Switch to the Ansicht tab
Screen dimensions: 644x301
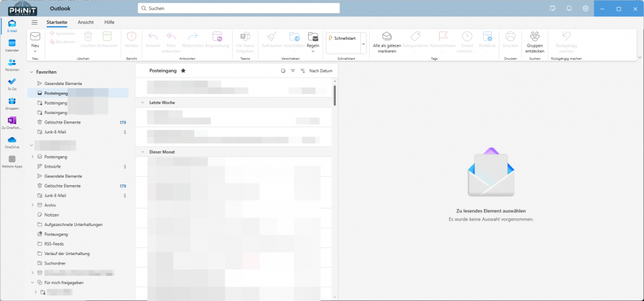coord(86,22)
